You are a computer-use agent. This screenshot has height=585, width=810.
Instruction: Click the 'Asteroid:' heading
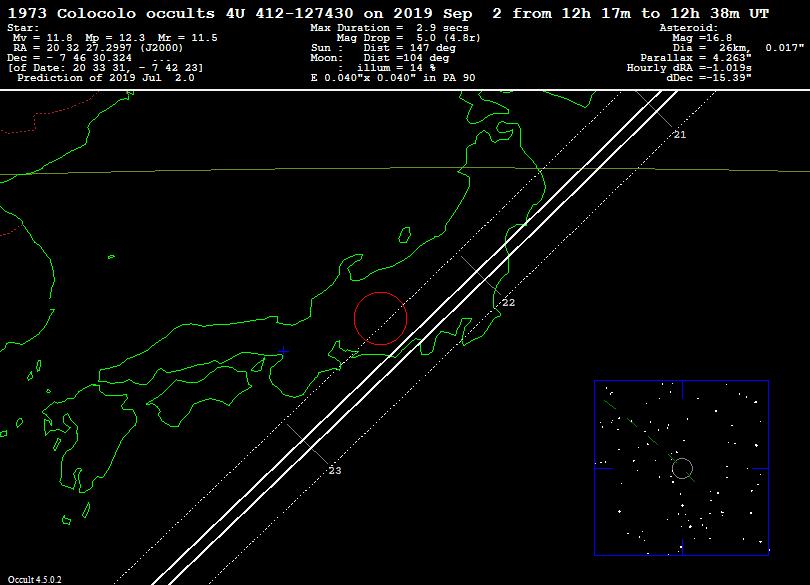pyautogui.click(x=689, y=28)
